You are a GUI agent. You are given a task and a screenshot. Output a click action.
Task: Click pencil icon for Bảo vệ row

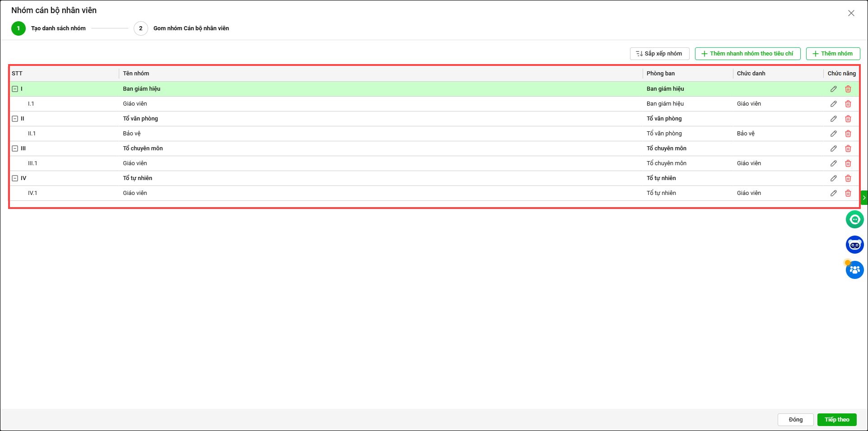coord(833,134)
